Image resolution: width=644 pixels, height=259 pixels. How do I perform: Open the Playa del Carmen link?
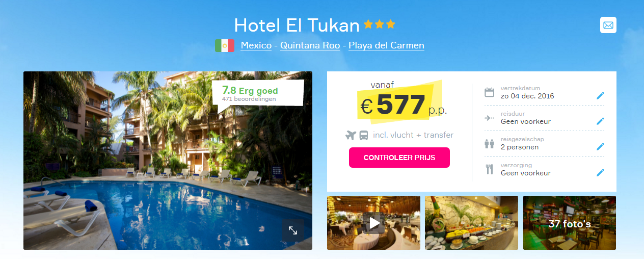(x=386, y=45)
